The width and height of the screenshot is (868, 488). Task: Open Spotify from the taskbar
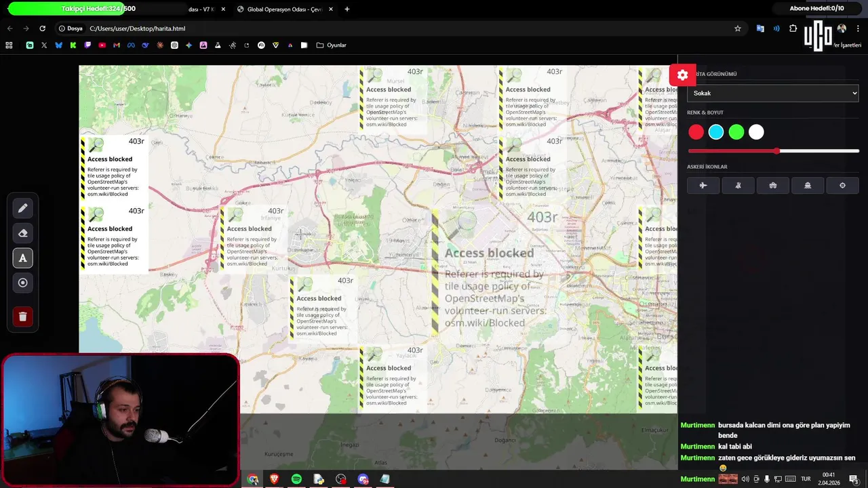tap(296, 479)
